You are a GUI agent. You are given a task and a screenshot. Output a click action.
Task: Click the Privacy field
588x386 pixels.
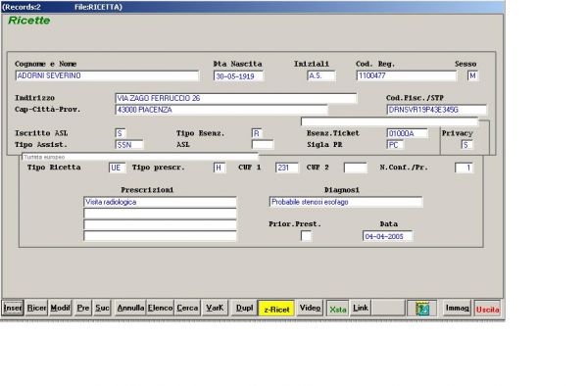pos(466,145)
